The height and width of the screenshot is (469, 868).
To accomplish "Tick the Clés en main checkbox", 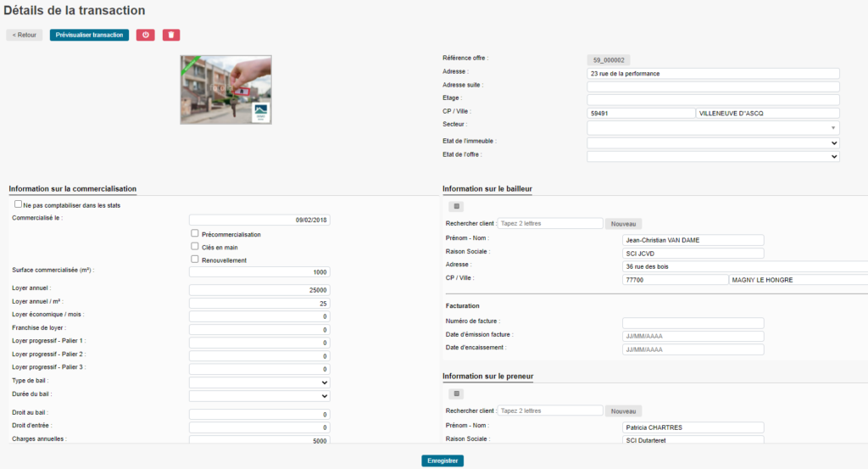I will point(195,246).
